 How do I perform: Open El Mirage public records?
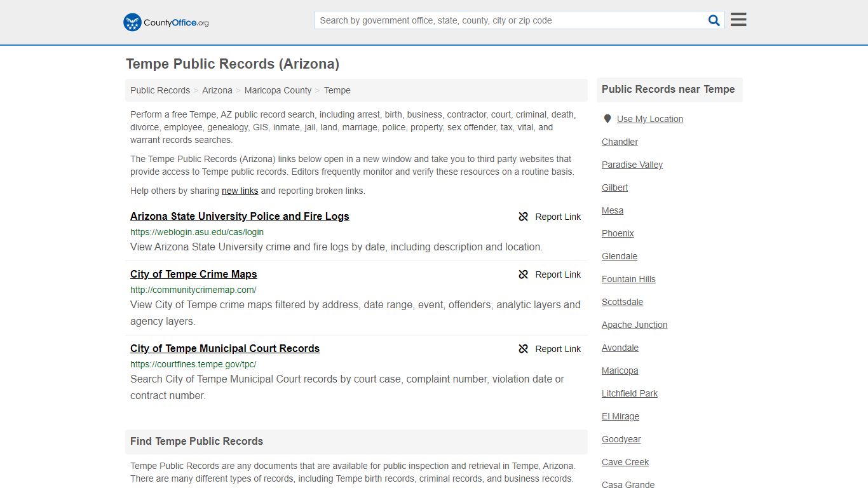620,416
